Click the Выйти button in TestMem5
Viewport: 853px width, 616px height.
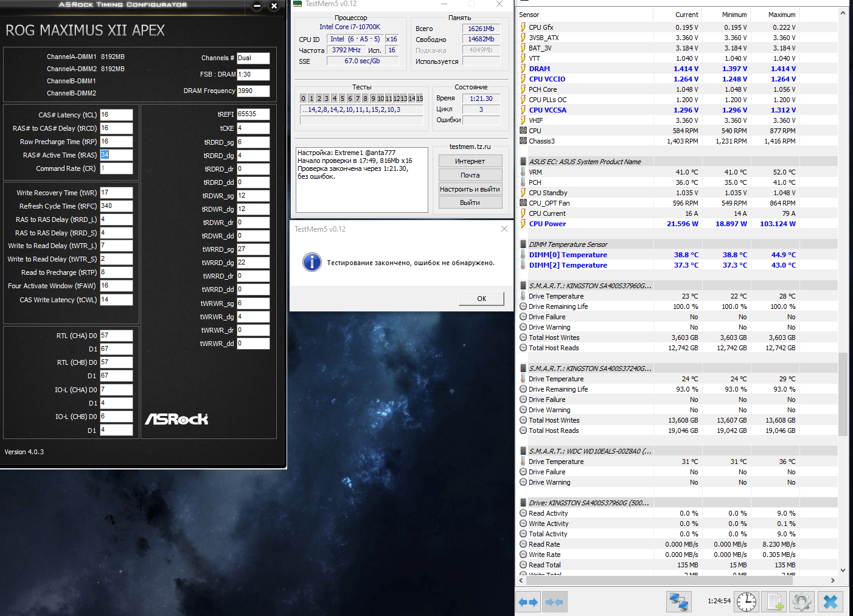[x=470, y=202]
